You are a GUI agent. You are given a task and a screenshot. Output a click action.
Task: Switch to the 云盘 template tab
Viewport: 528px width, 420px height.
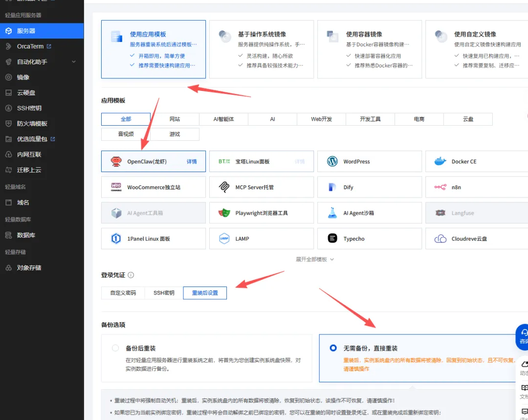point(468,119)
